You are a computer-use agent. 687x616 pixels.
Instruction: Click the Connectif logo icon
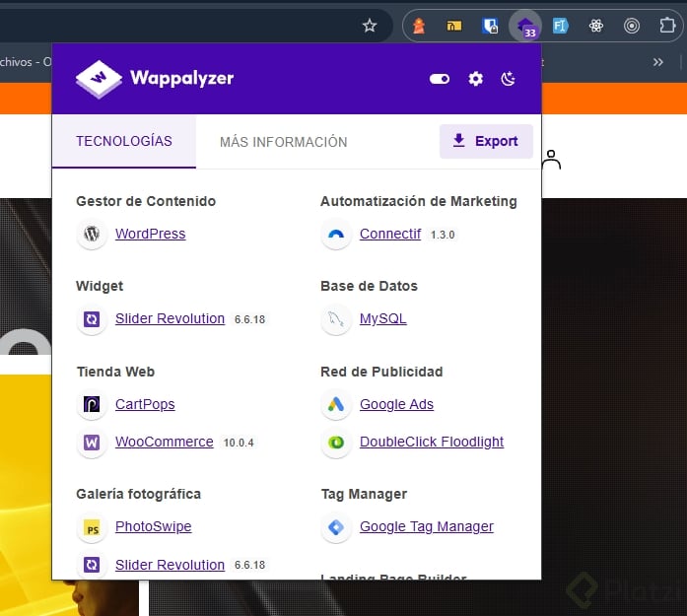click(x=336, y=235)
